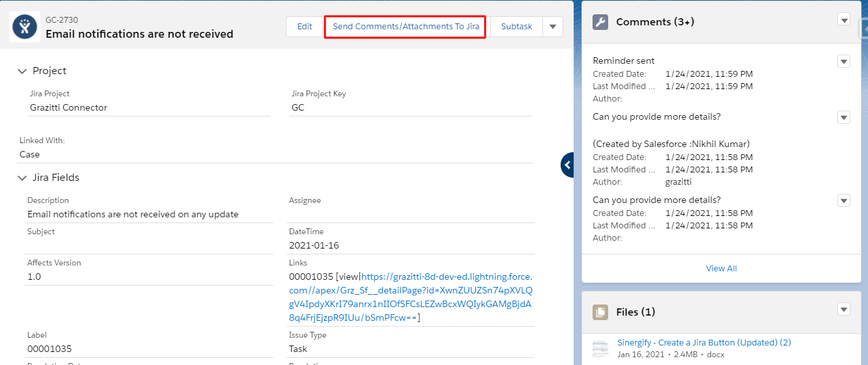The image size is (868, 365).
Task: Click the author name grazitti
Action: tap(679, 182)
